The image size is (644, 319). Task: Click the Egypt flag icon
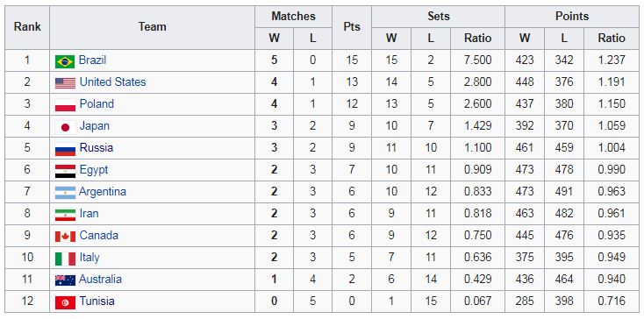65,171
